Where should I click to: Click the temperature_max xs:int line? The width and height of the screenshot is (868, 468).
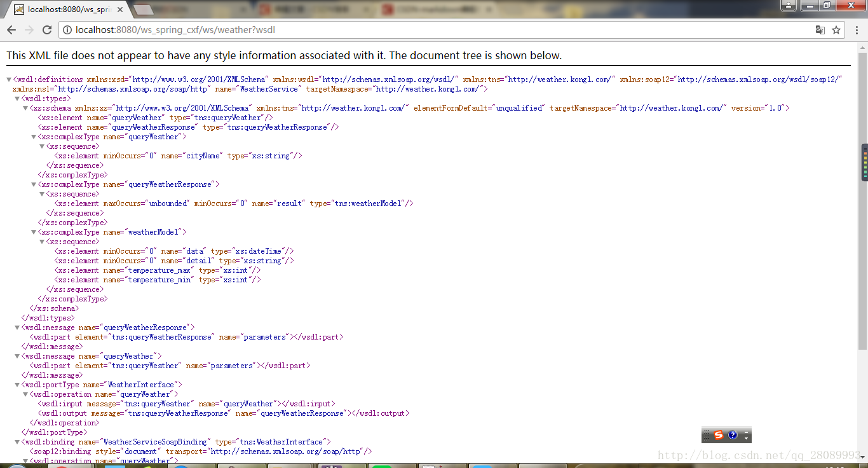pyautogui.click(x=158, y=270)
